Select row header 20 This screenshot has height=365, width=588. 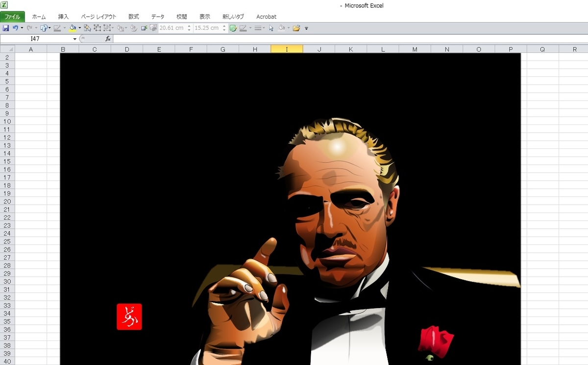pos(7,201)
